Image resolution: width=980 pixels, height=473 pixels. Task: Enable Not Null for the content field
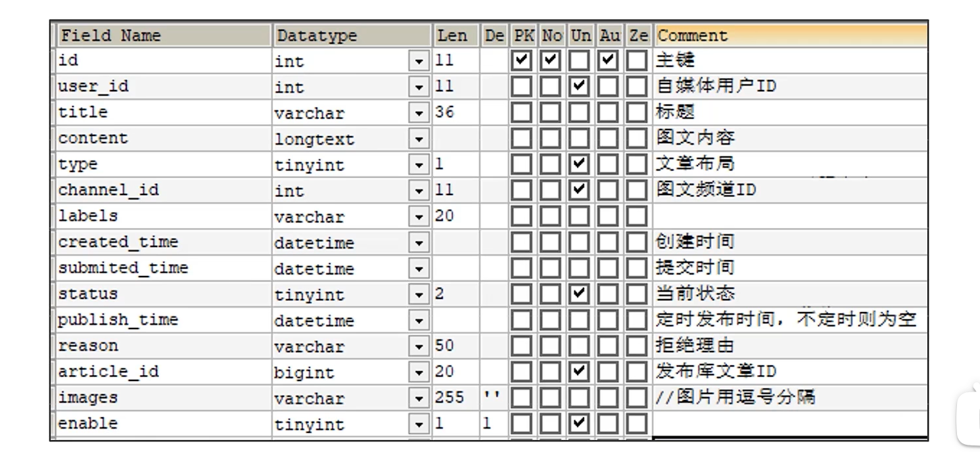[x=551, y=138]
